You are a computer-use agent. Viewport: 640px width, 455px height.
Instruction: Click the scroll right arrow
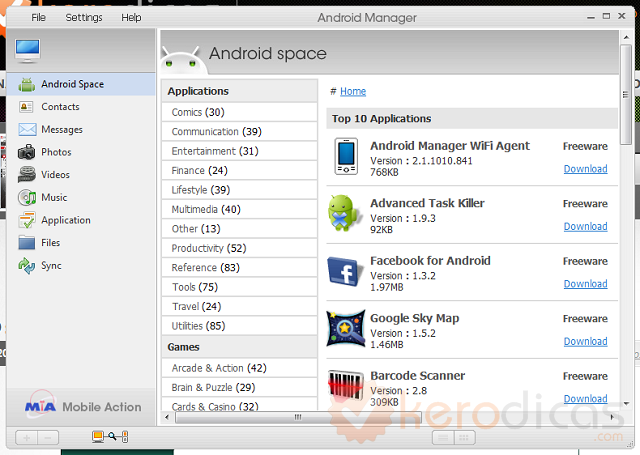pyautogui.click(x=611, y=417)
